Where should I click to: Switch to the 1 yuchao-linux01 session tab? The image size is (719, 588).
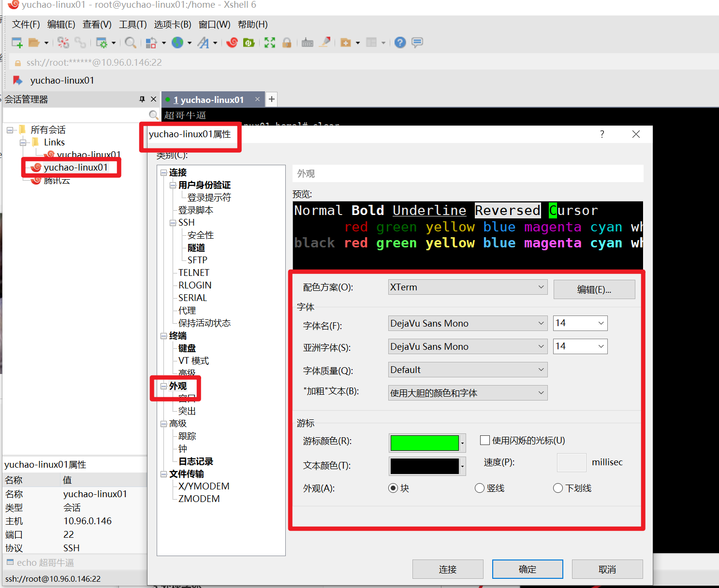tap(208, 100)
